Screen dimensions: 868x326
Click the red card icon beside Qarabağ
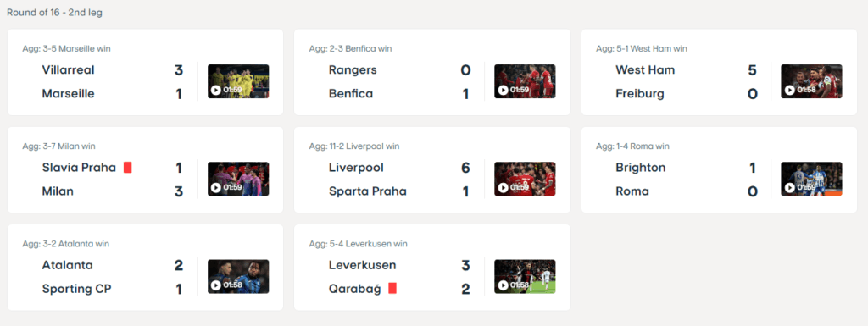tap(392, 289)
